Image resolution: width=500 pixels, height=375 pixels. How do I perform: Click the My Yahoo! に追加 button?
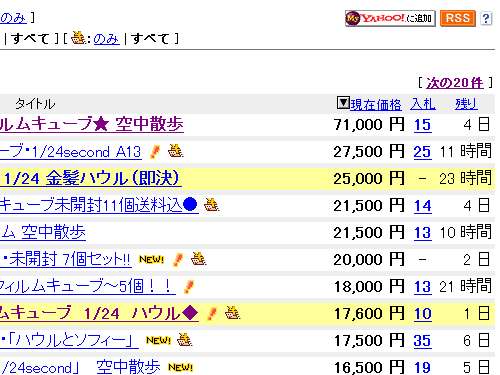coord(390,18)
